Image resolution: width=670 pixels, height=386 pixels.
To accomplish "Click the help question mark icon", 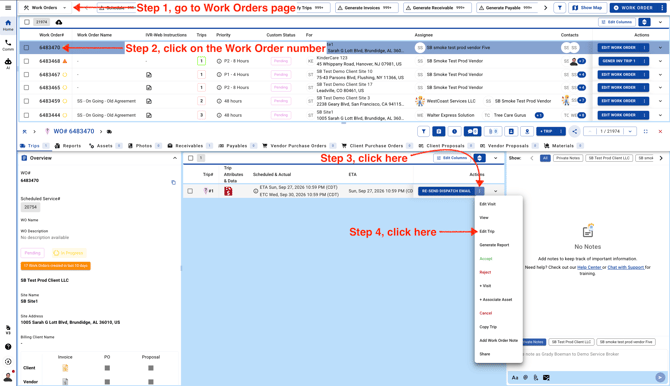I will pyautogui.click(x=8, y=347).
